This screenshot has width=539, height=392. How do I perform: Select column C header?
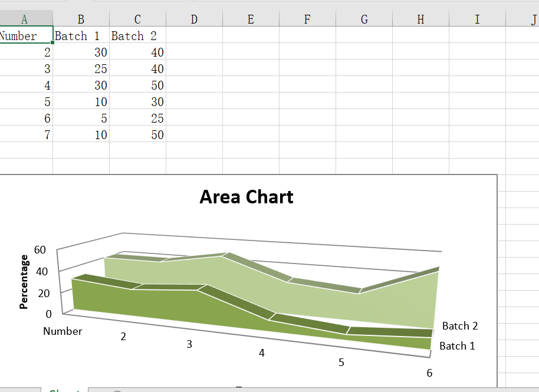click(137, 18)
